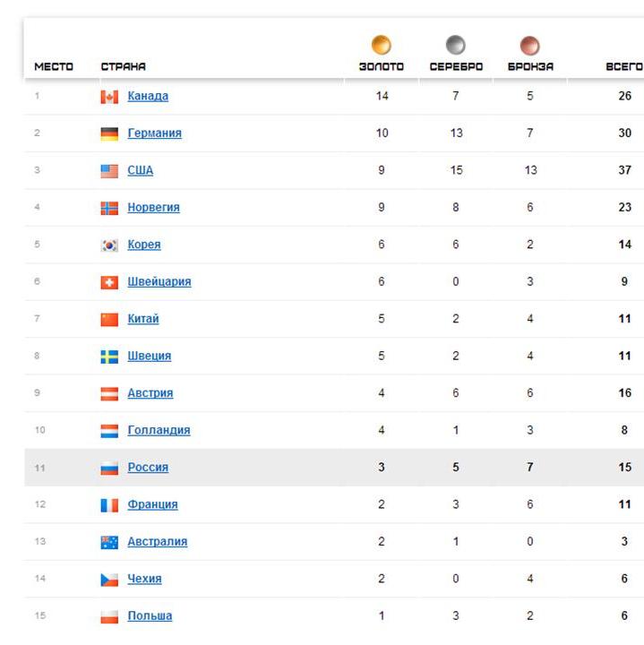Image resolution: width=644 pixels, height=645 pixels.
Task: Click the gold medal icon
Action: (x=382, y=45)
